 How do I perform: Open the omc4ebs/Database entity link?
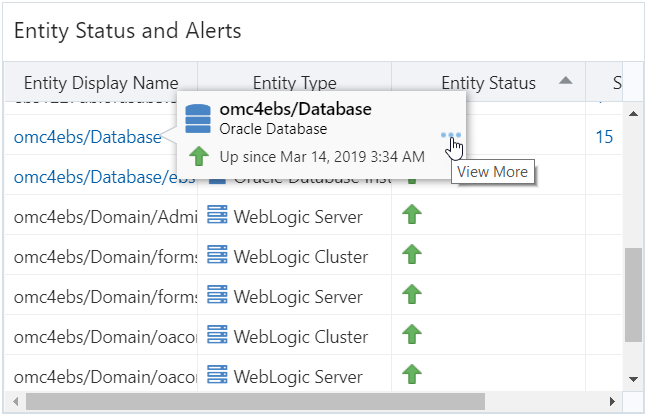[x=88, y=137]
